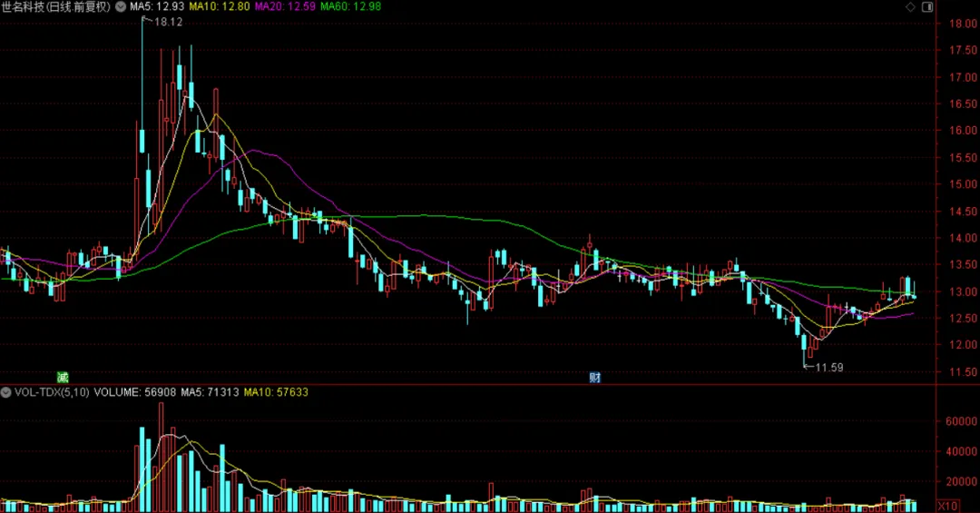Click the X10 scale button
Screen dimensions: 980x513
(x=947, y=506)
